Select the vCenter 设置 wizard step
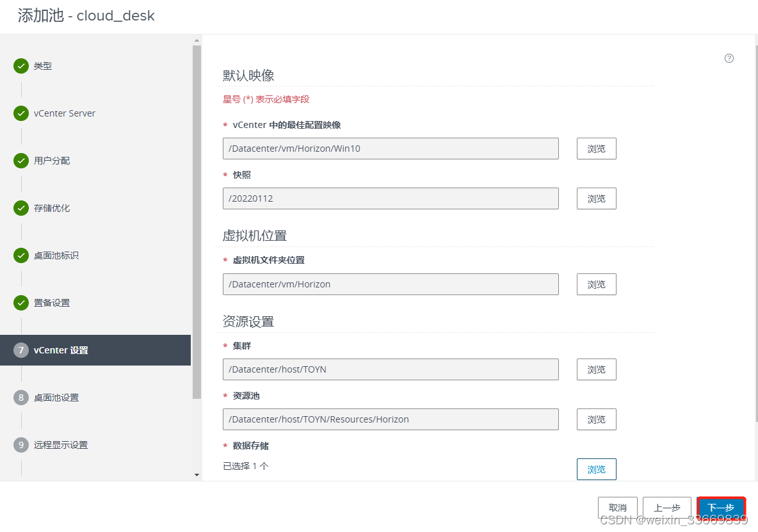Image resolution: width=758 pixels, height=532 pixels. click(95, 350)
